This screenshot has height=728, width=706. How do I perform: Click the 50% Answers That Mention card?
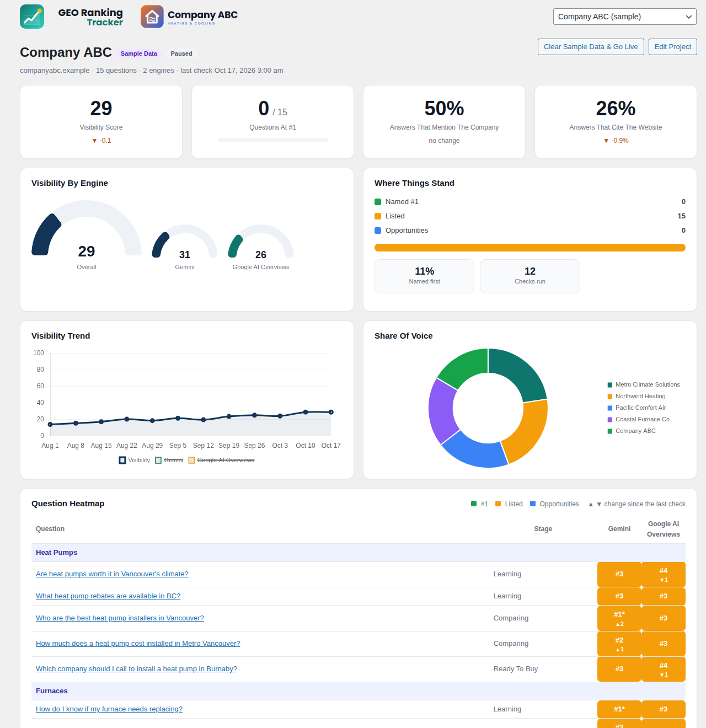(445, 122)
